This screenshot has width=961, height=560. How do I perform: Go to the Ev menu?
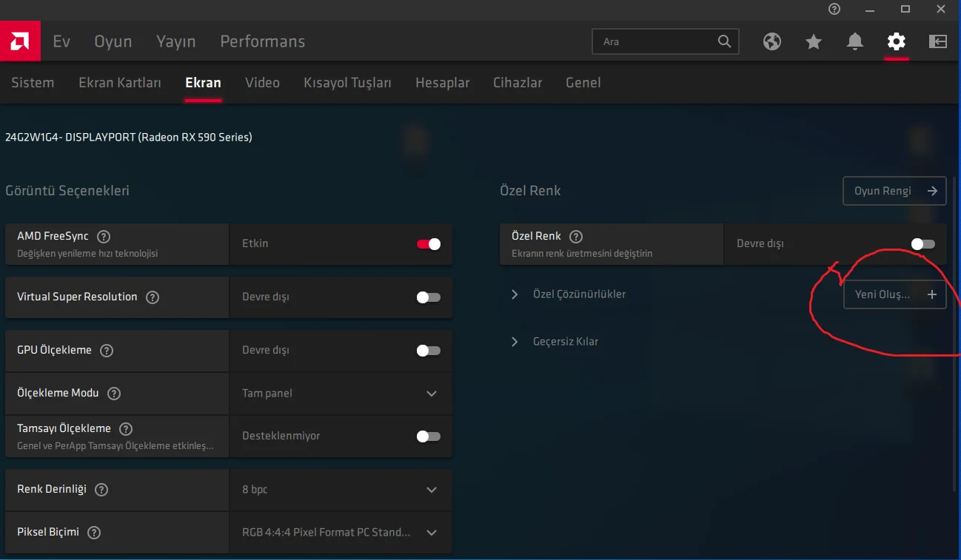point(61,41)
